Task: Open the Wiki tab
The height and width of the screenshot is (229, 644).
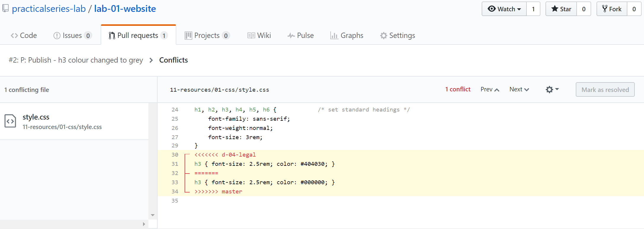Action: tap(259, 35)
